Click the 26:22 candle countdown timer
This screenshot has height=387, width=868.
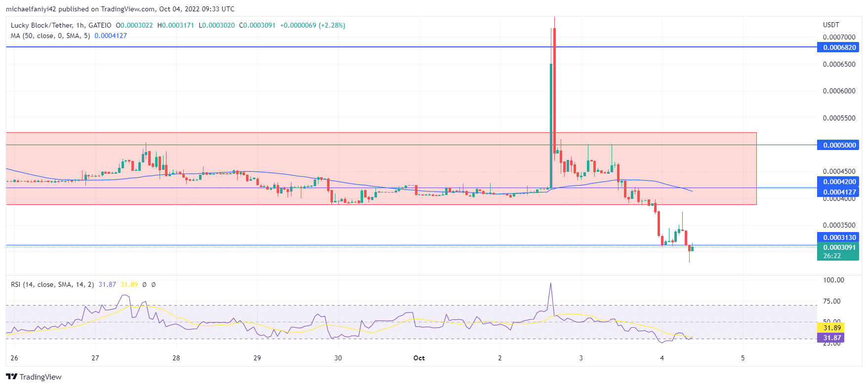832,256
